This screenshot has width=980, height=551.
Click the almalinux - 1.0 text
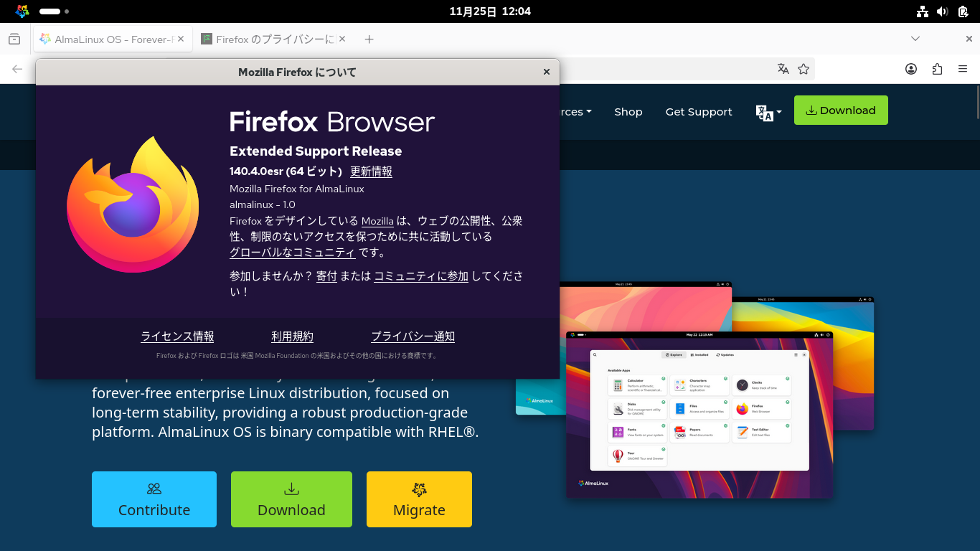coord(263,204)
